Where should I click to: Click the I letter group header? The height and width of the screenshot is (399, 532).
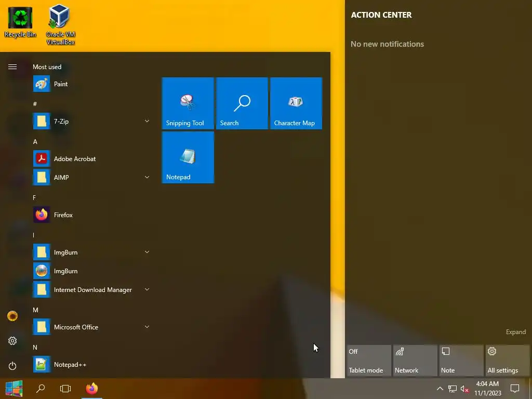tap(34, 235)
